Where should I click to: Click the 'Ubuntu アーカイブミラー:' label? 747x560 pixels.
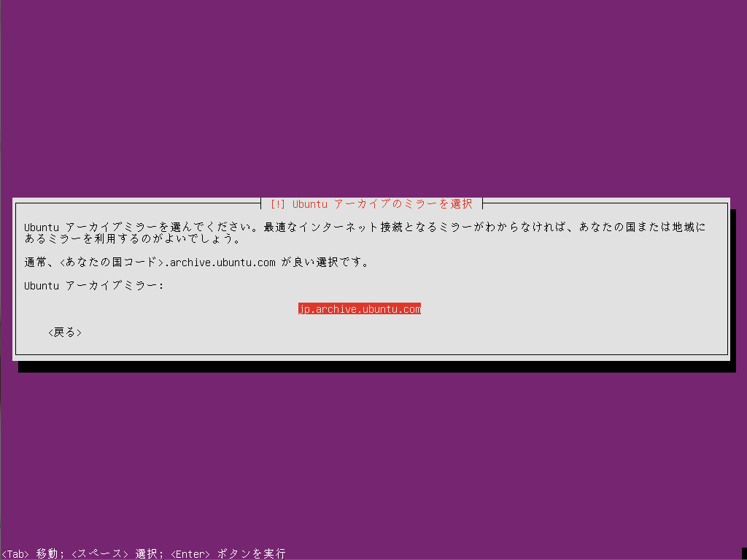tap(94, 286)
